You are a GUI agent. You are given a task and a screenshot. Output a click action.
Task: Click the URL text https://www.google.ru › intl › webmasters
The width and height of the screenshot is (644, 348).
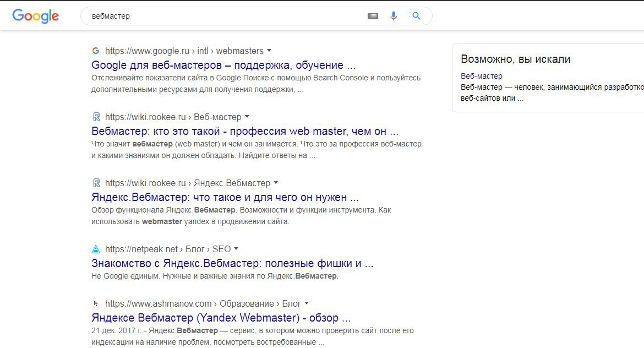pyautogui.click(x=184, y=51)
